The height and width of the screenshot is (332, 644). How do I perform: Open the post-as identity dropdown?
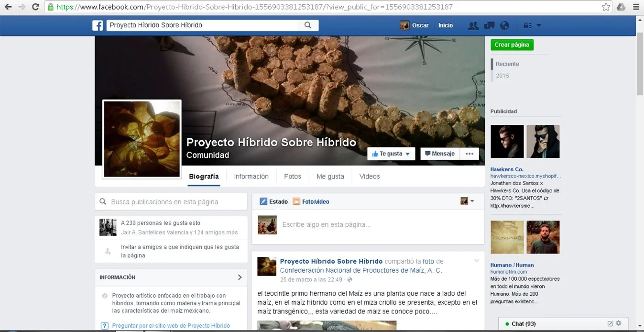(x=467, y=201)
